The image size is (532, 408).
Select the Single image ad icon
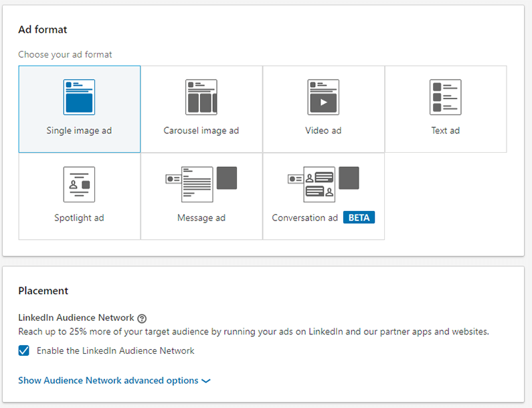point(79,97)
